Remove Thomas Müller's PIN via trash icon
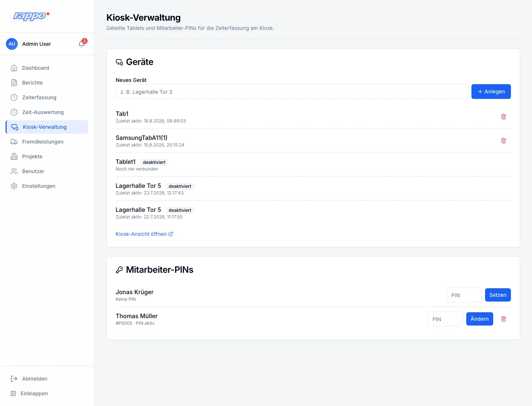The height and width of the screenshot is (406, 532). 503,319
